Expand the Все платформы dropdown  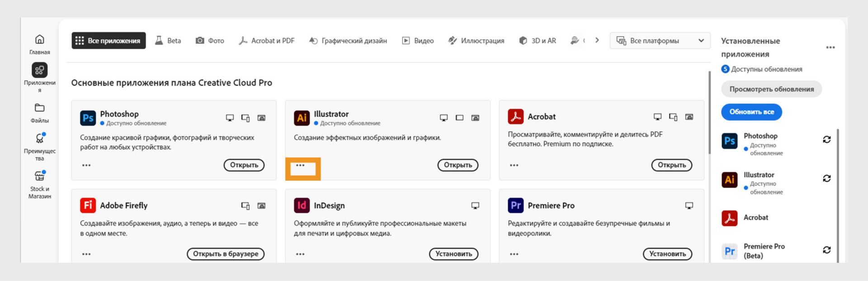660,41
